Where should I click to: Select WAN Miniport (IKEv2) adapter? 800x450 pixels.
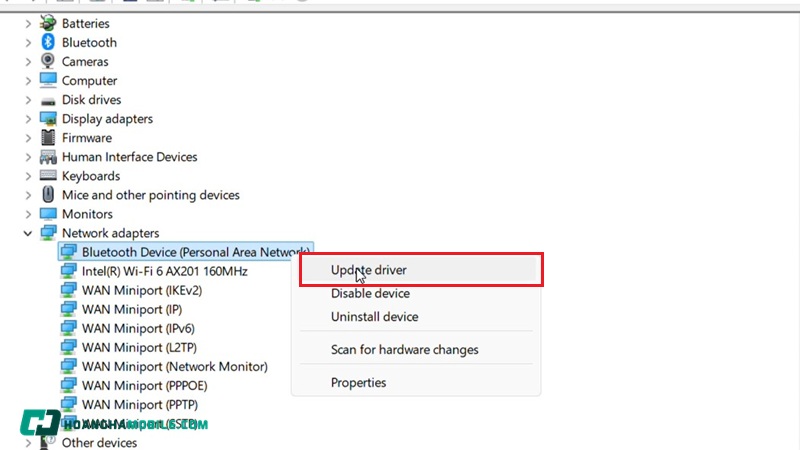(x=141, y=290)
